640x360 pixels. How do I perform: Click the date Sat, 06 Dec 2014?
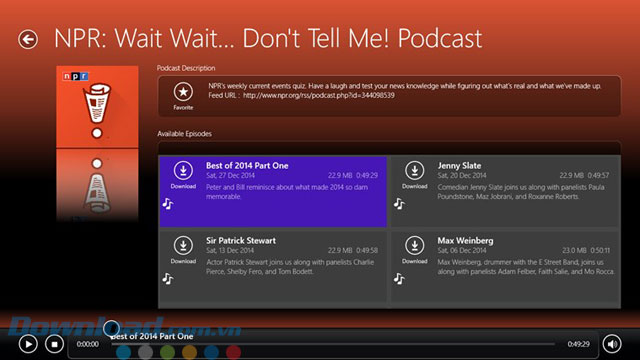(x=462, y=251)
